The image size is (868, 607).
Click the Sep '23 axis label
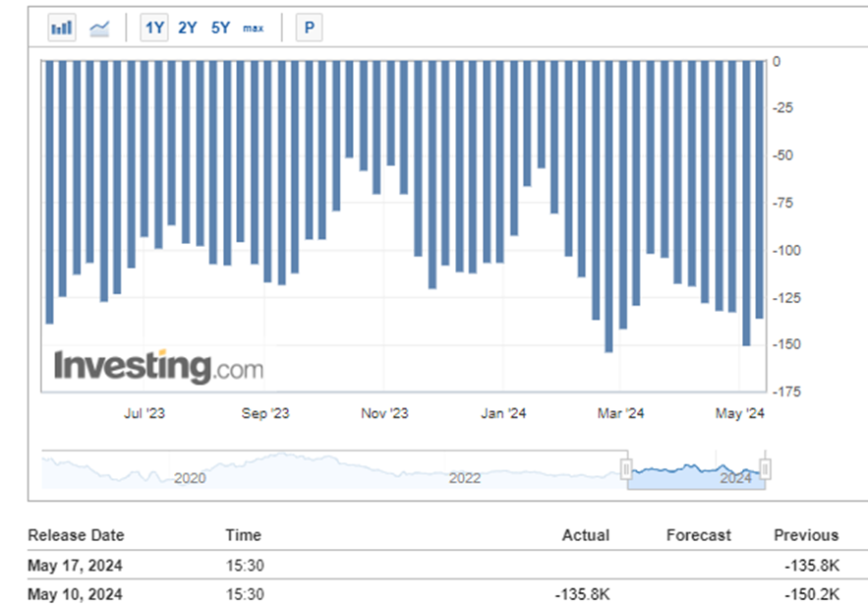click(x=265, y=413)
